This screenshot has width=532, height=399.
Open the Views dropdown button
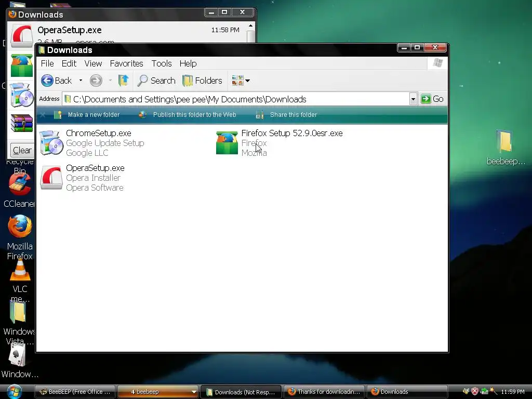(x=241, y=81)
